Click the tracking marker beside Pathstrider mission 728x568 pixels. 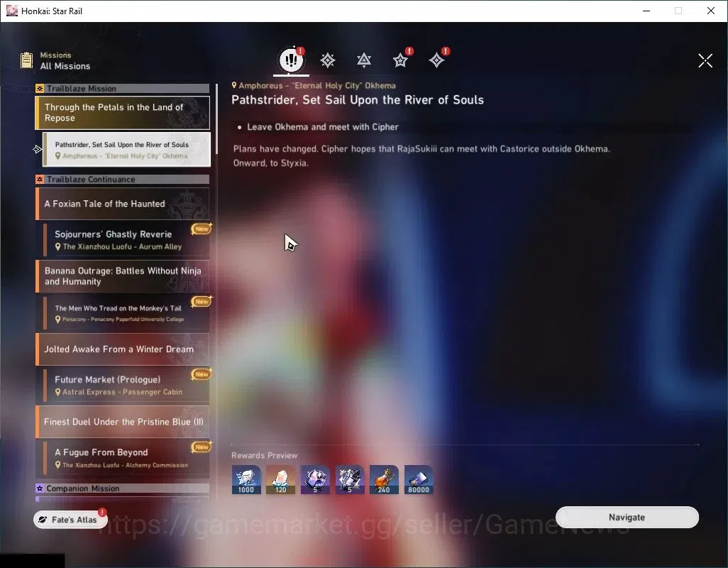coord(38,149)
